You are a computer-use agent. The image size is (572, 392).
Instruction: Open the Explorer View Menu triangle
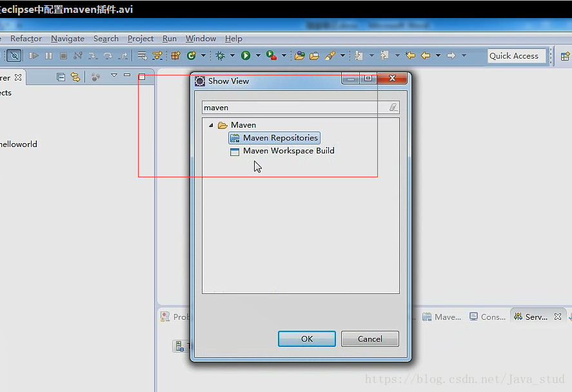[114, 75]
